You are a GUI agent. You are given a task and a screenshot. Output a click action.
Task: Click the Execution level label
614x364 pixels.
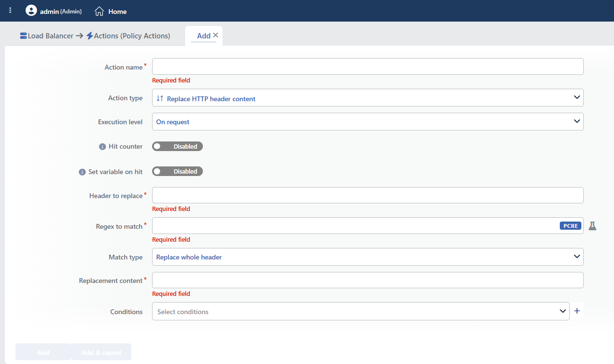120,122
